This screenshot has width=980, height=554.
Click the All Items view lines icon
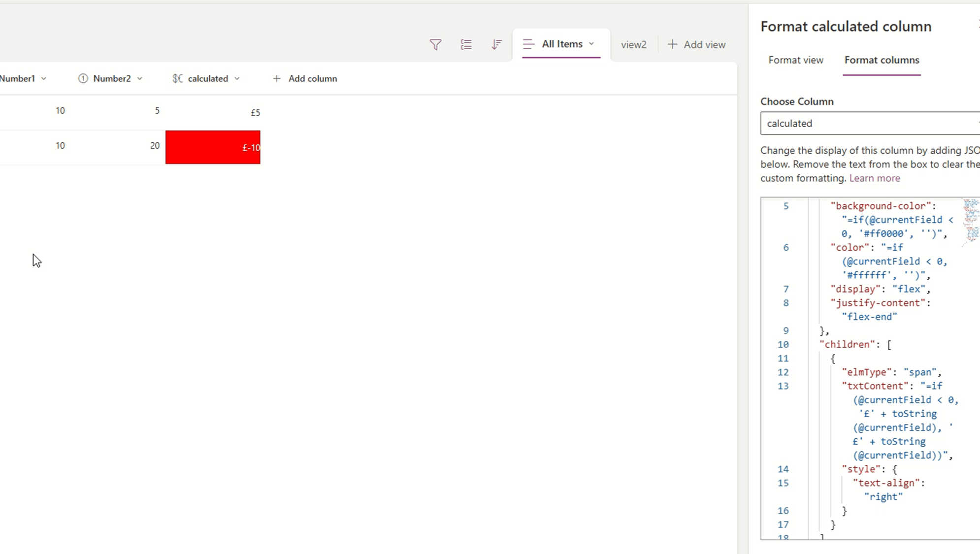coord(528,44)
